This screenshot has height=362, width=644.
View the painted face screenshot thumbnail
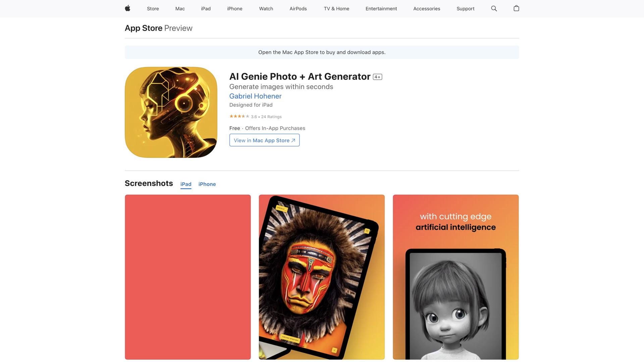tap(322, 277)
